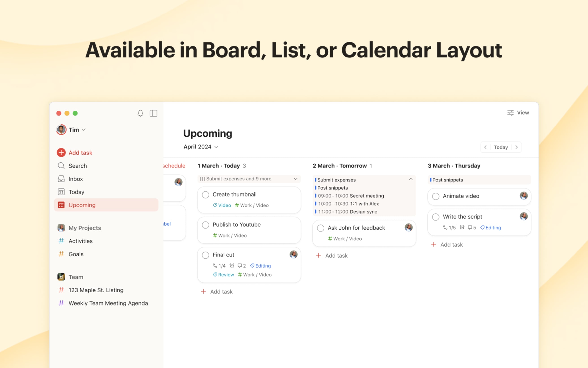Open notifications bell icon
The height and width of the screenshot is (368, 588).
[141, 113]
